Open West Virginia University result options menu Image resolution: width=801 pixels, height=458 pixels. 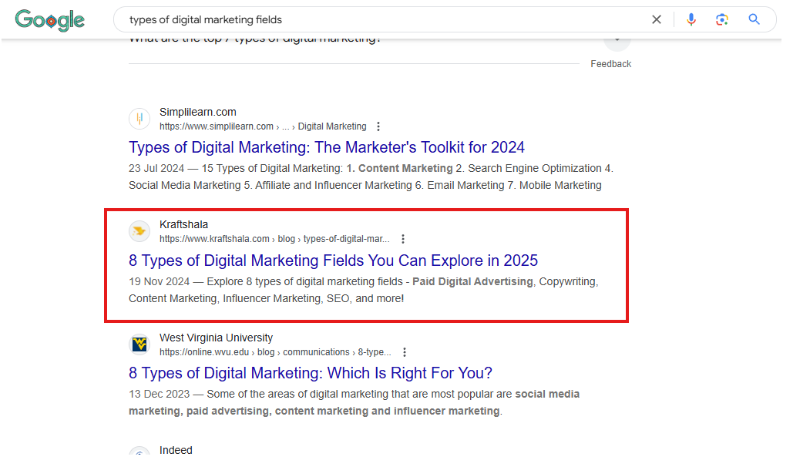point(405,352)
